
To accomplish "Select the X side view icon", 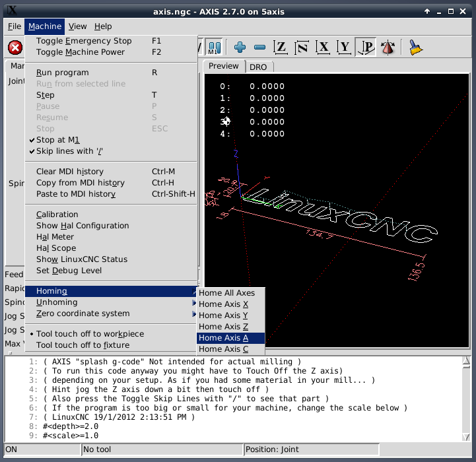I will [x=323, y=48].
